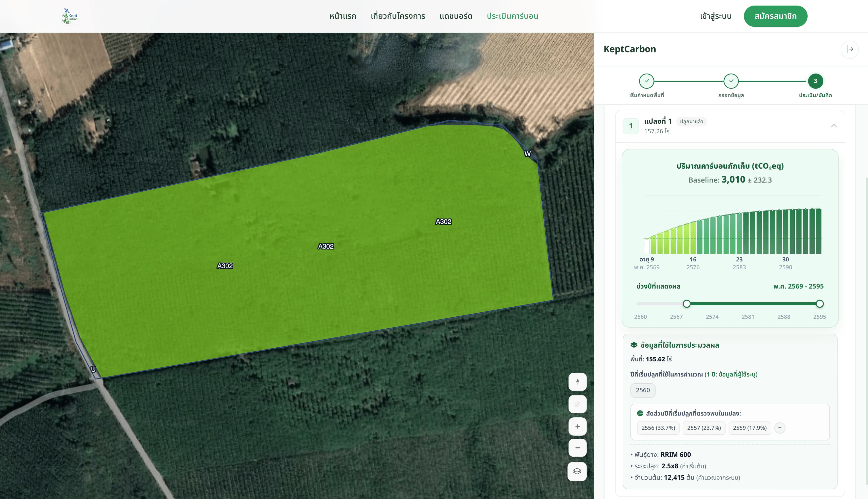Image resolution: width=868 pixels, height=499 pixels.
Task: Click the RRIM 600 rubber variety text
Action: [676, 454]
